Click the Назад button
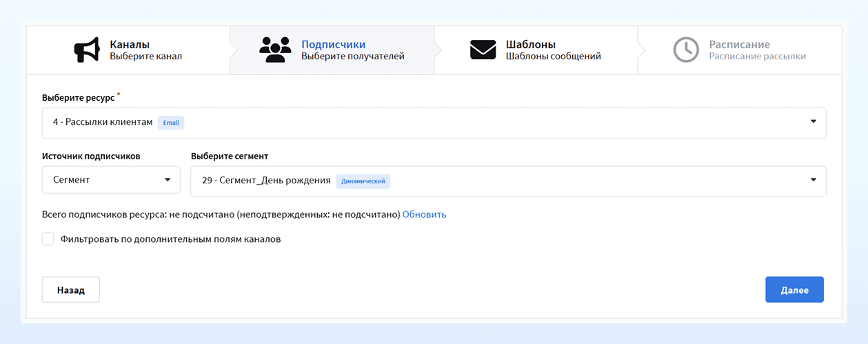Viewport: 868px width, 344px height. tap(71, 290)
